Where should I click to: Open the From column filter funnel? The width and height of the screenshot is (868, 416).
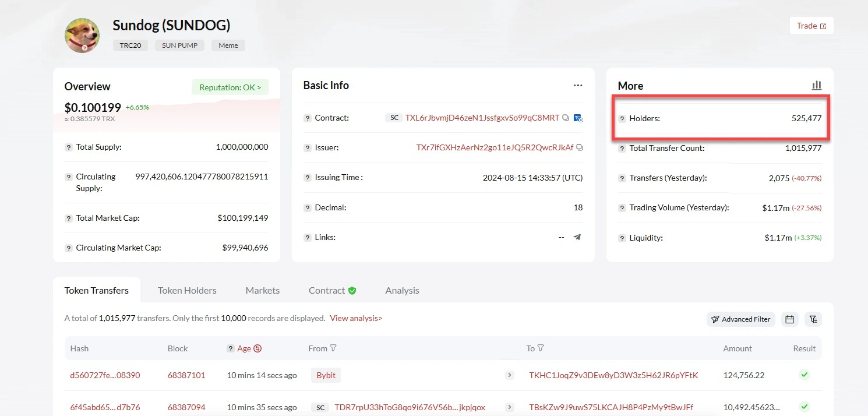pos(333,348)
